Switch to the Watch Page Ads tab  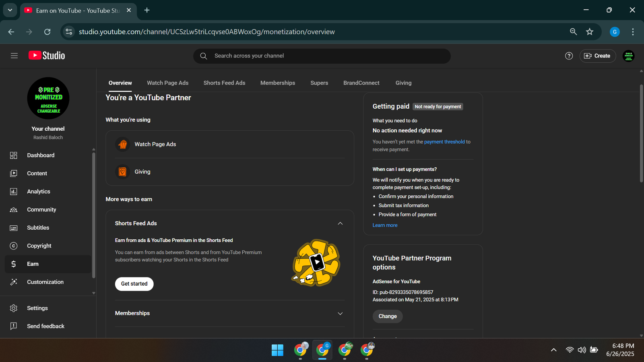pos(168,83)
